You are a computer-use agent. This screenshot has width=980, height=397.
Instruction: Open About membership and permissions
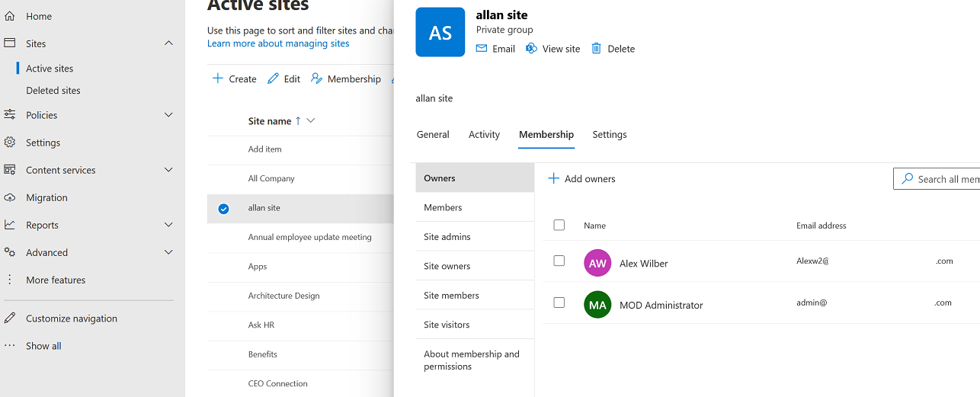(475, 360)
